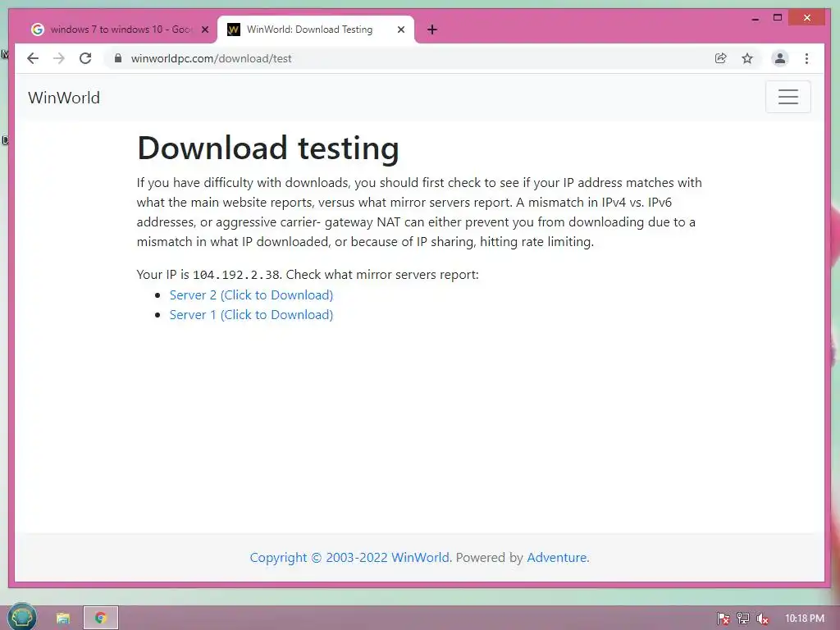Click the muted volume tray icon
This screenshot has height=630, width=840.
[762, 619]
